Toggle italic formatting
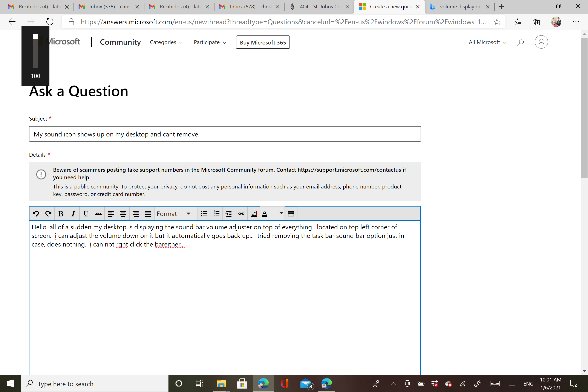This screenshot has height=392, width=588. click(73, 213)
